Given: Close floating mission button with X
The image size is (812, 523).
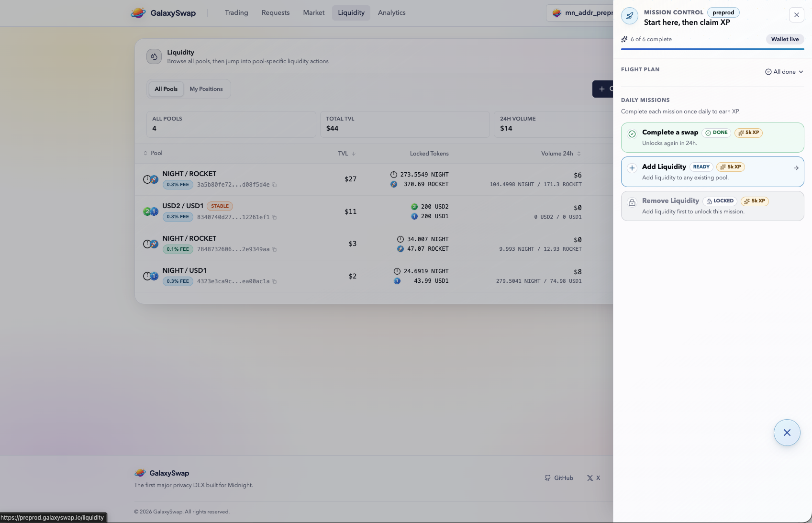Looking at the screenshot, I should click(787, 433).
